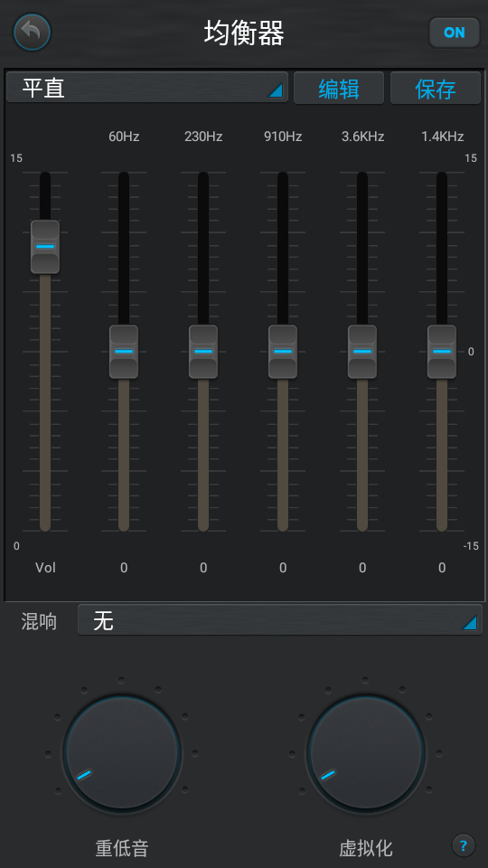
Task: Click the 910Hz slider handle
Action: 283,352
